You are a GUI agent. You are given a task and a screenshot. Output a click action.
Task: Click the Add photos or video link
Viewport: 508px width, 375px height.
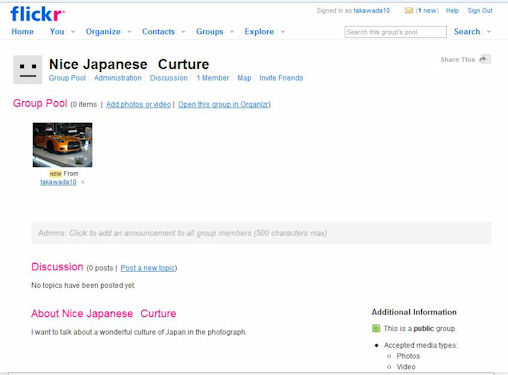138,104
